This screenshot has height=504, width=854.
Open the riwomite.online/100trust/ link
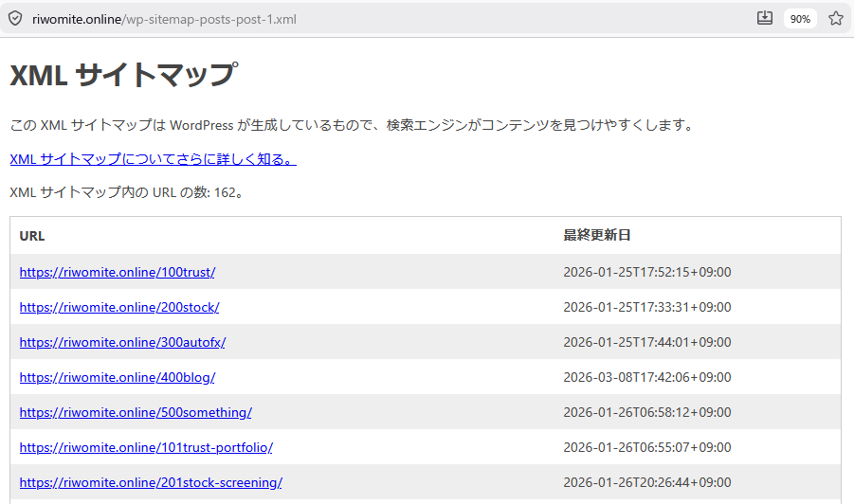tap(118, 272)
